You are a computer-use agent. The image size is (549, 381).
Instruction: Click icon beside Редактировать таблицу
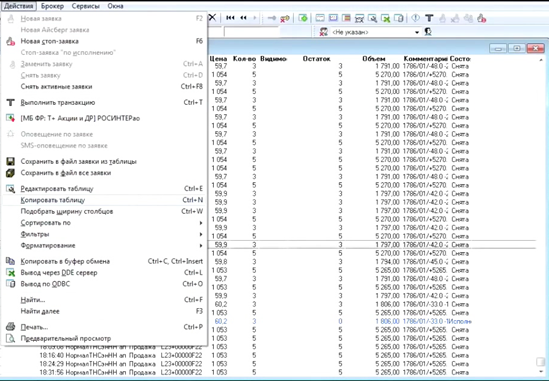(x=11, y=189)
